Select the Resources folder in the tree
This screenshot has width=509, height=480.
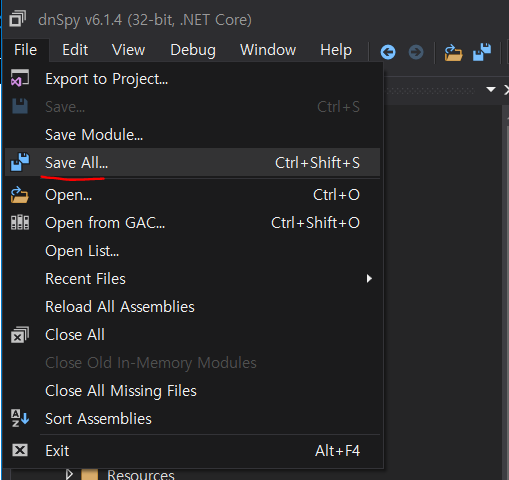pyautogui.click(x=141, y=475)
